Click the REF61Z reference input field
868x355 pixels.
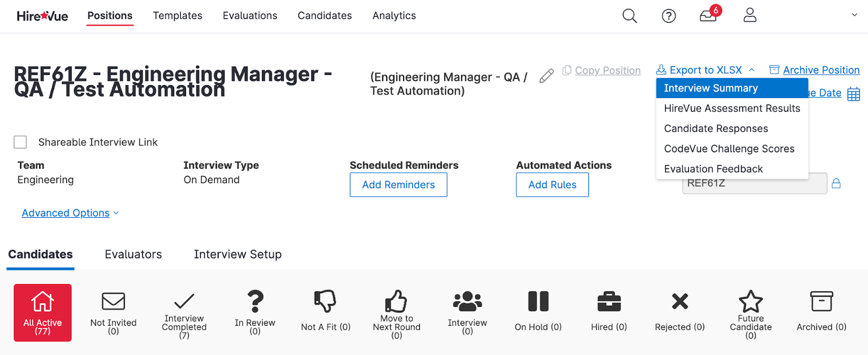754,184
